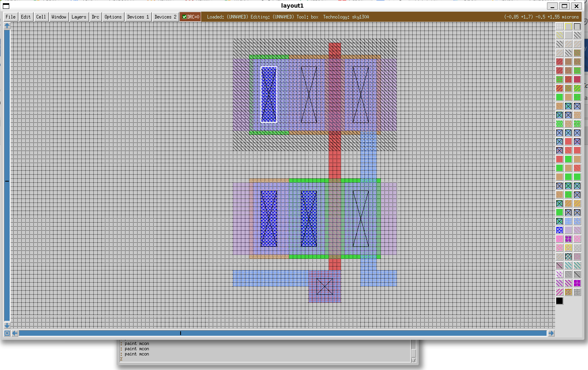Select the gray horizontal-dashes layer icon

pyautogui.click(x=577, y=292)
